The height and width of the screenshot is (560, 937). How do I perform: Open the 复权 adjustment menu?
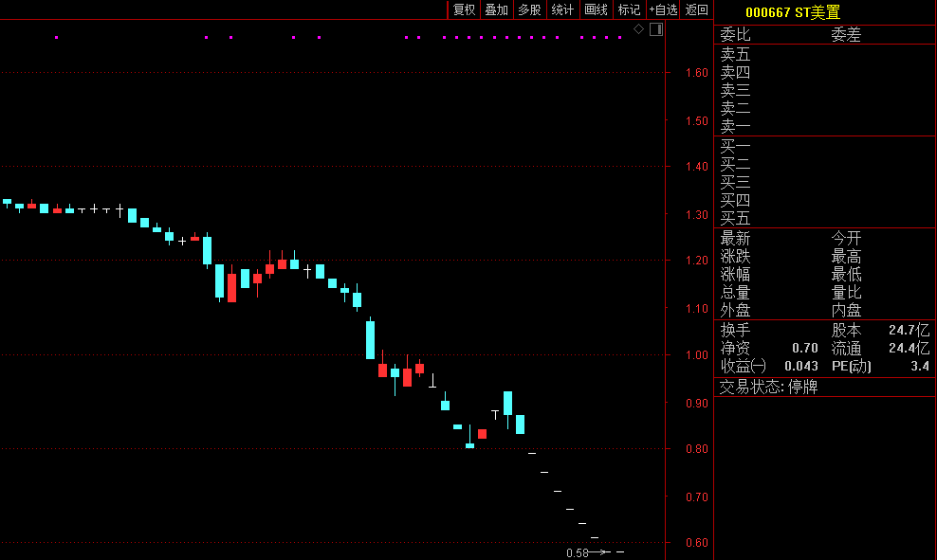(464, 9)
